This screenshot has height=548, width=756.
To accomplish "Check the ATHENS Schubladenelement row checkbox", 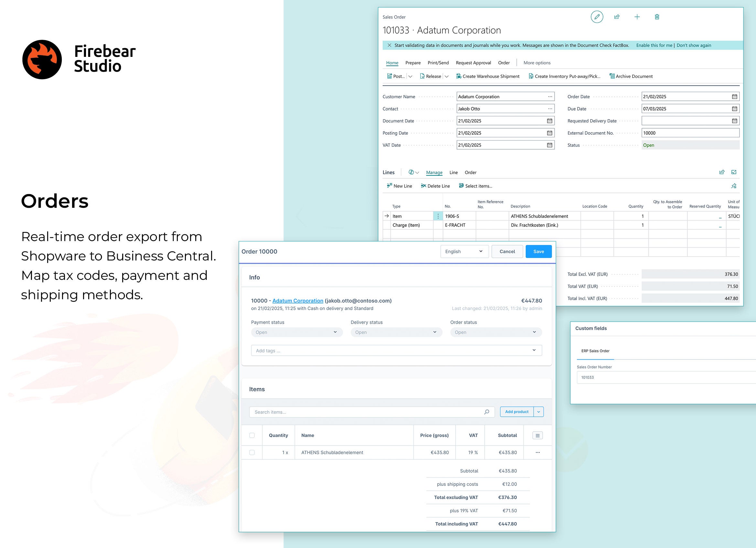I will 252,452.
